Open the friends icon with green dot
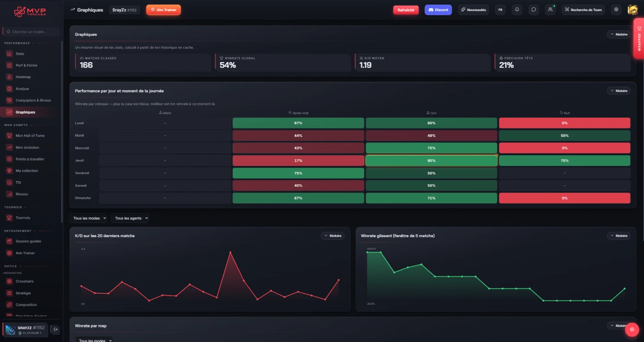Screen dimensions: 644x342 pos(550,10)
